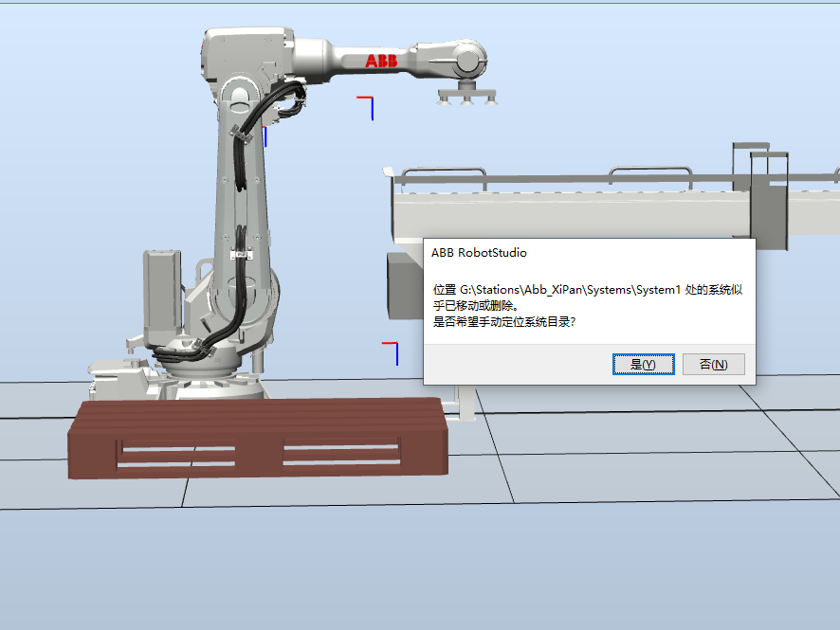
Task: Select the red ABB logo on robot arm
Action: (x=384, y=62)
